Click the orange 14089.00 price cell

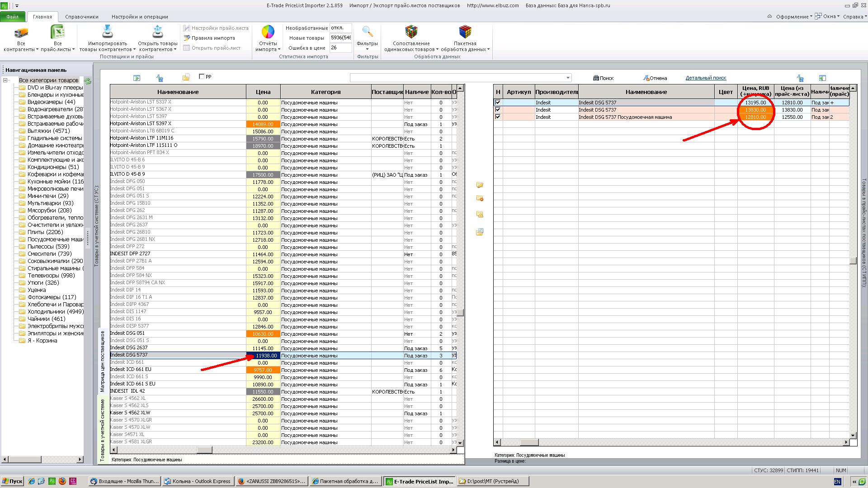pyautogui.click(x=263, y=124)
